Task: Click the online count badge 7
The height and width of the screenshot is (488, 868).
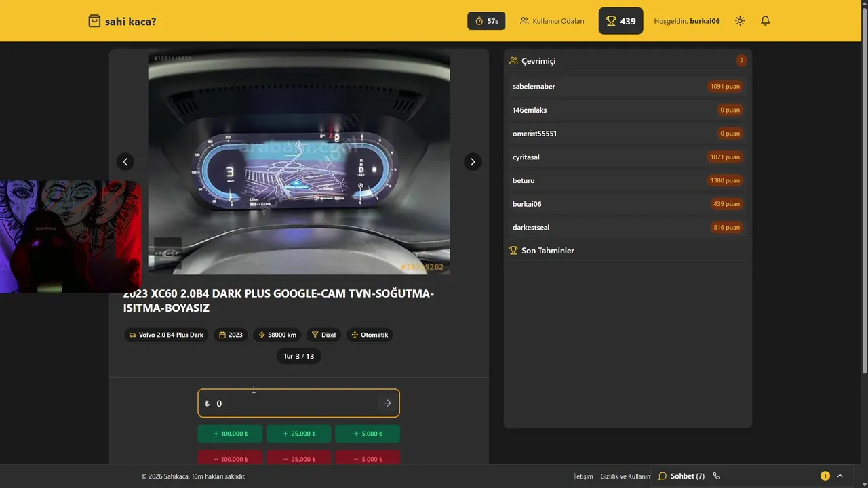Action: coord(741,61)
